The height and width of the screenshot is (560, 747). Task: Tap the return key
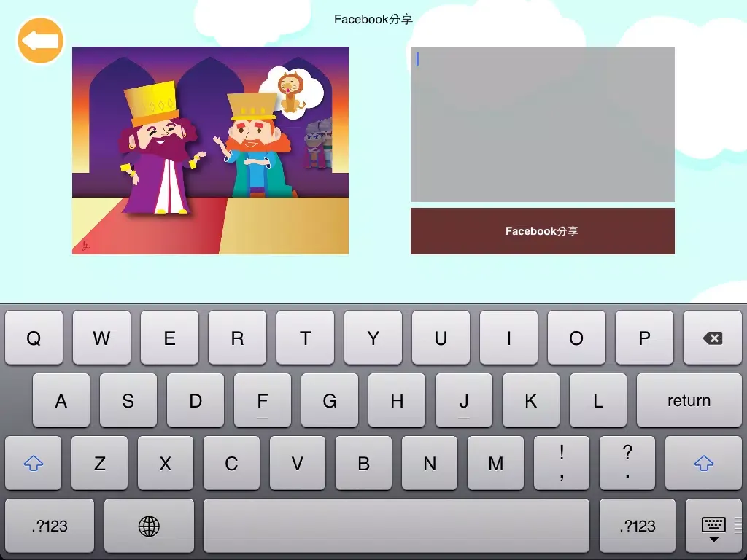click(689, 400)
